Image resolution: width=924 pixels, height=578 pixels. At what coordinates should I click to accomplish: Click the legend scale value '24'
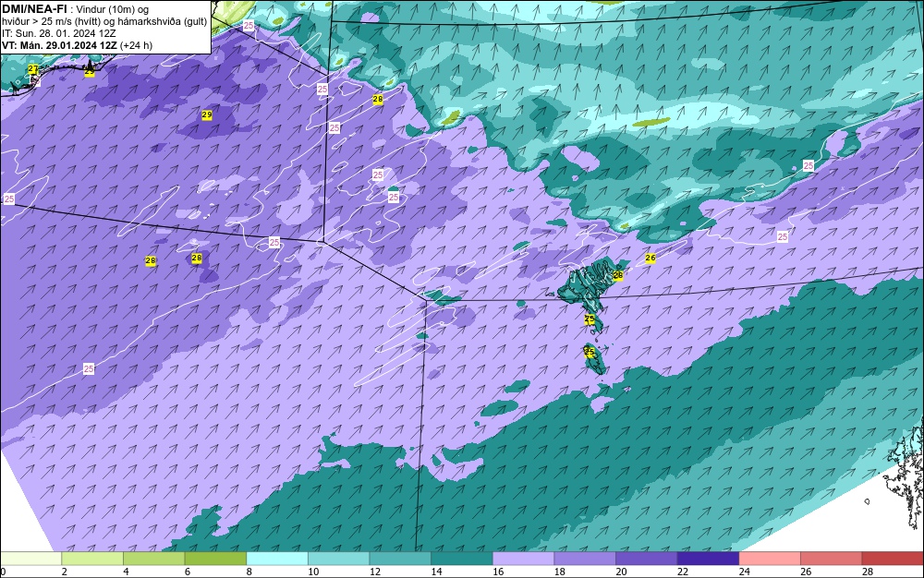click(744, 572)
